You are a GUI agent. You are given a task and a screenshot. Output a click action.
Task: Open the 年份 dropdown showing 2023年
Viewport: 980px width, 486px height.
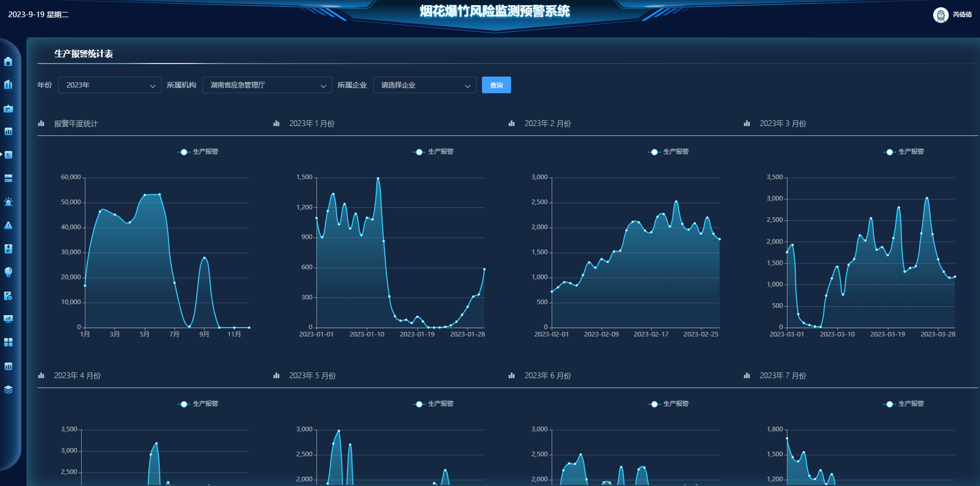coord(110,85)
